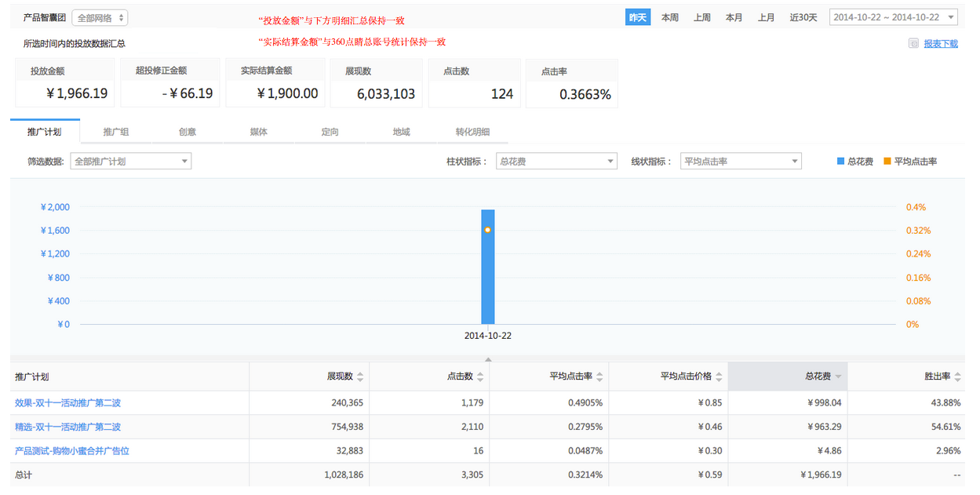Toggle the blue 总花费 legend swatch

point(840,161)
